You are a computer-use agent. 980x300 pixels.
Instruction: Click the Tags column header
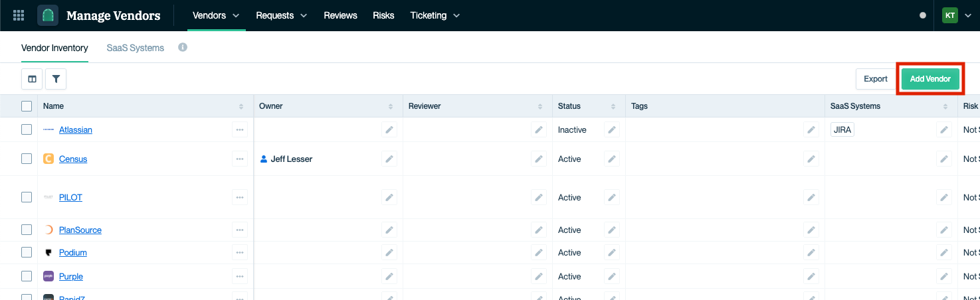(725, 106)
